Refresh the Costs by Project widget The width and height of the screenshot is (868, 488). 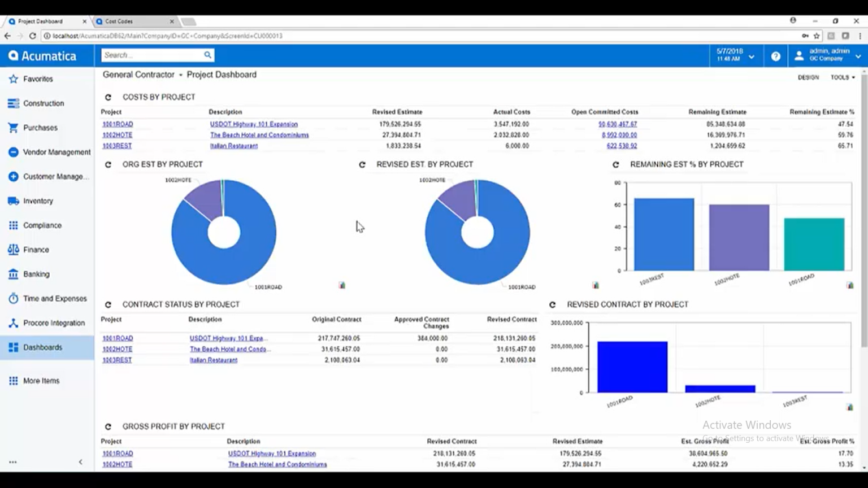[x=107, y=97]
